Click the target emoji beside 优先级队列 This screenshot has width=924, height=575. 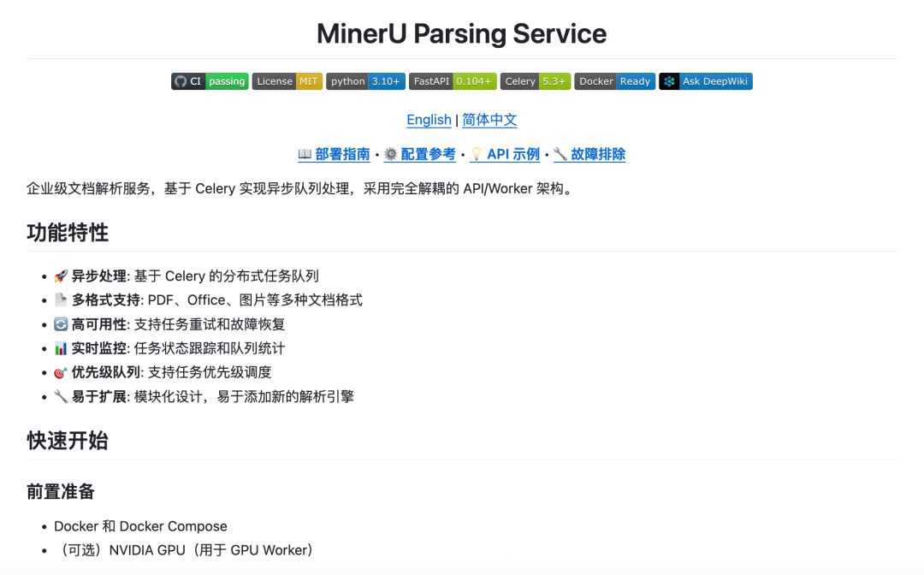[x=61, y=373]
